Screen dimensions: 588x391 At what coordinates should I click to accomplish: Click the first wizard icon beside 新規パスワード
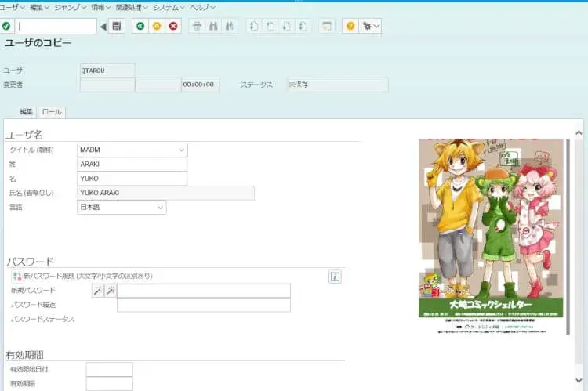point(98,291)
